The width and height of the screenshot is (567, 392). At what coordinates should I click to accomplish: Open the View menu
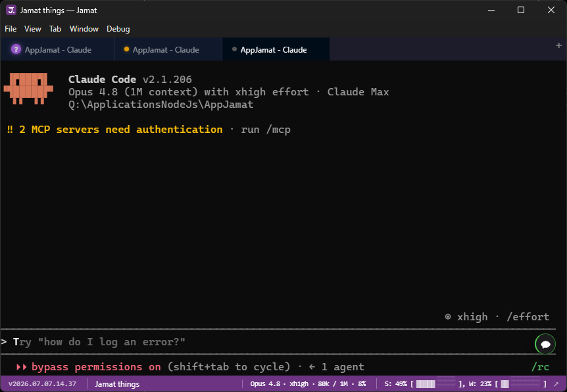(x=32, y=29)
